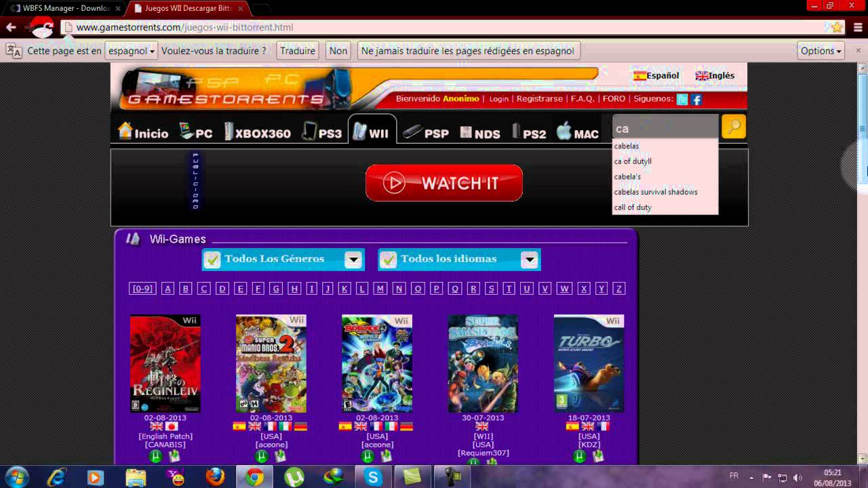Click the Spanish flag Español icon

(639, 76)
